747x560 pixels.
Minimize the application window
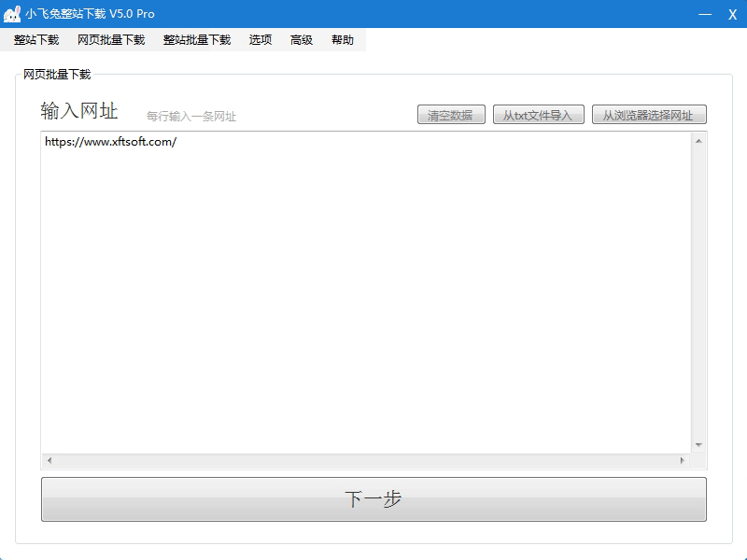click(705, 14)
